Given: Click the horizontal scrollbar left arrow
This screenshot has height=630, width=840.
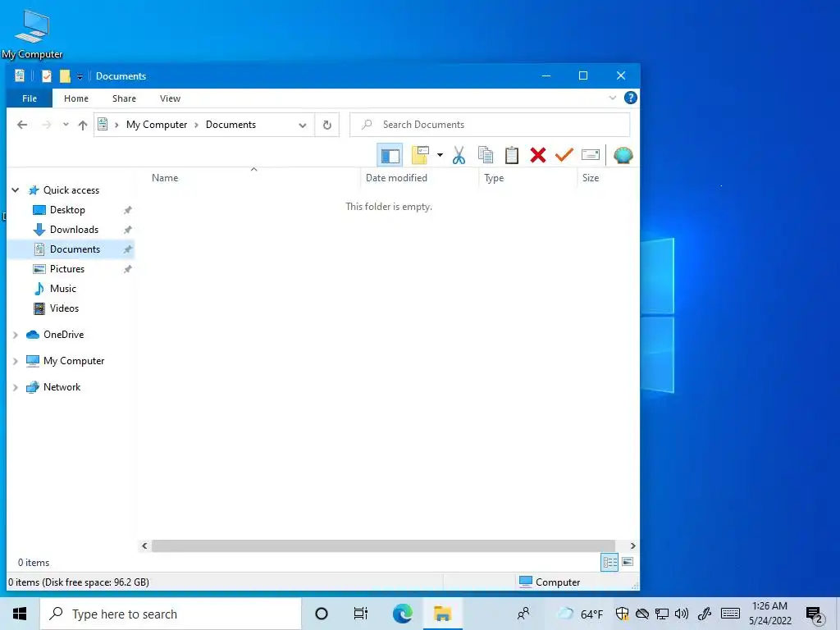Looking at the screenshot, I should [x=144, y=546].
